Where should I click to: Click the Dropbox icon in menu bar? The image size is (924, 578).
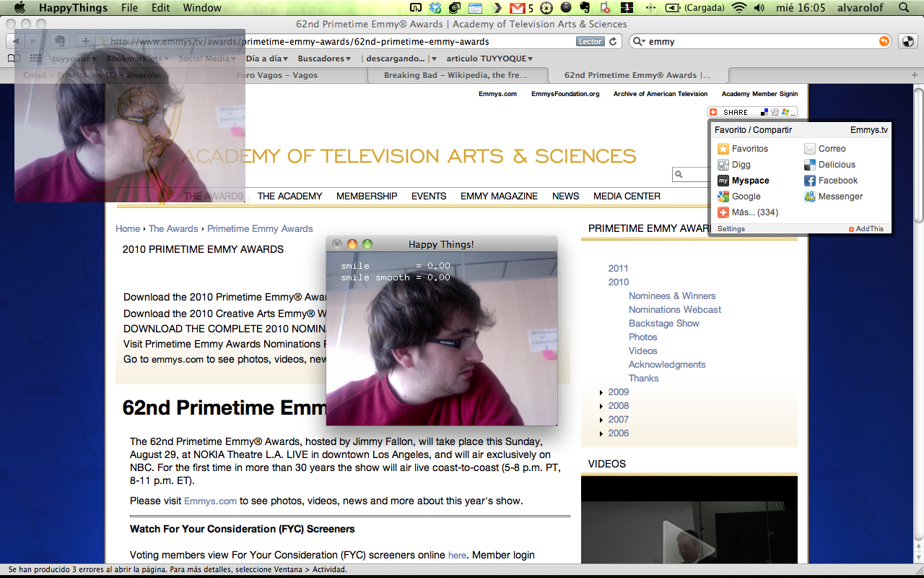tap(435, 8)
